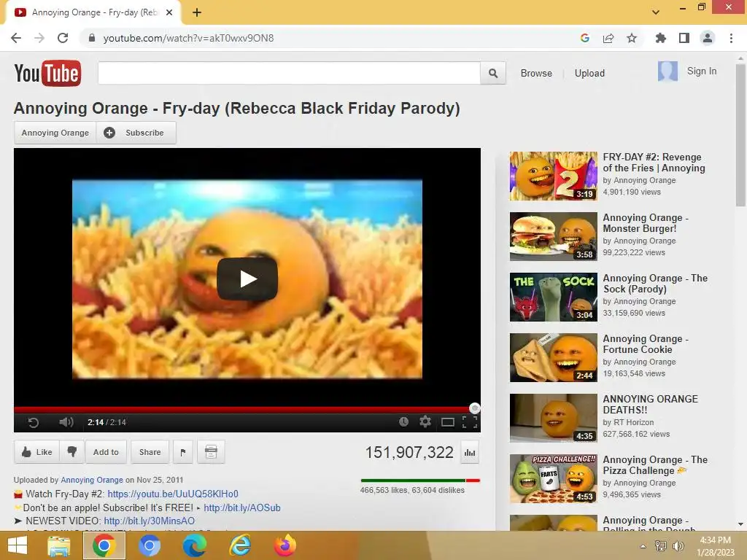Click the Upload menu link
This screenshot has width=747, height=560.
[589, 74]
